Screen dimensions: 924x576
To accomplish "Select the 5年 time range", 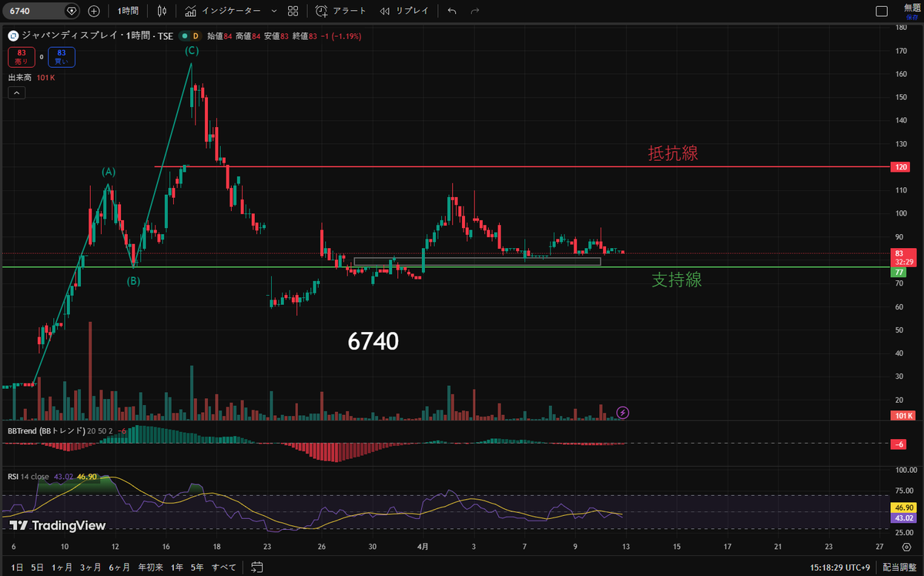I will (x=197, y=568).
